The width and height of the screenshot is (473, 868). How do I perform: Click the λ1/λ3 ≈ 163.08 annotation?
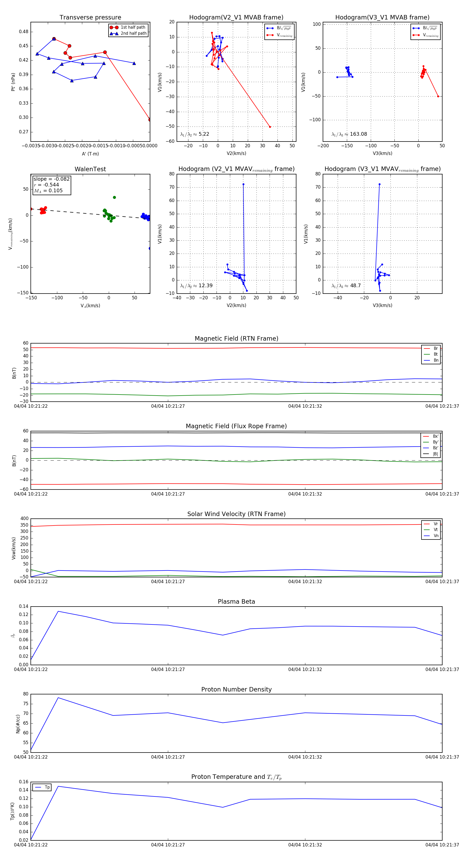coord(349,134)
